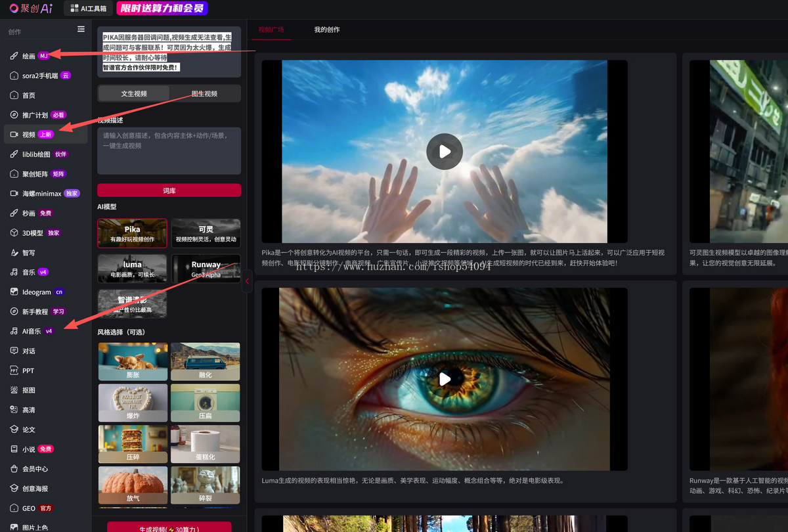Click the 生成视频 30算力 button
Screen dimensions: 788x532
click(169, 528)
